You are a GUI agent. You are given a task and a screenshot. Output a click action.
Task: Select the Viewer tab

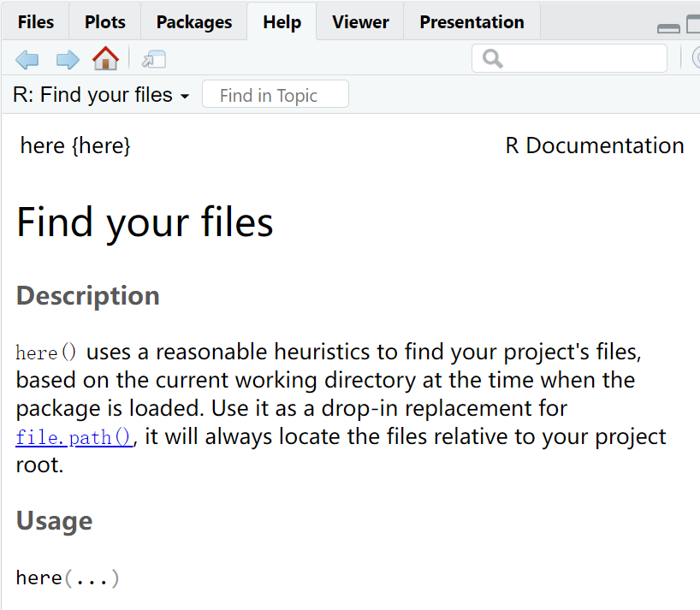360,22
